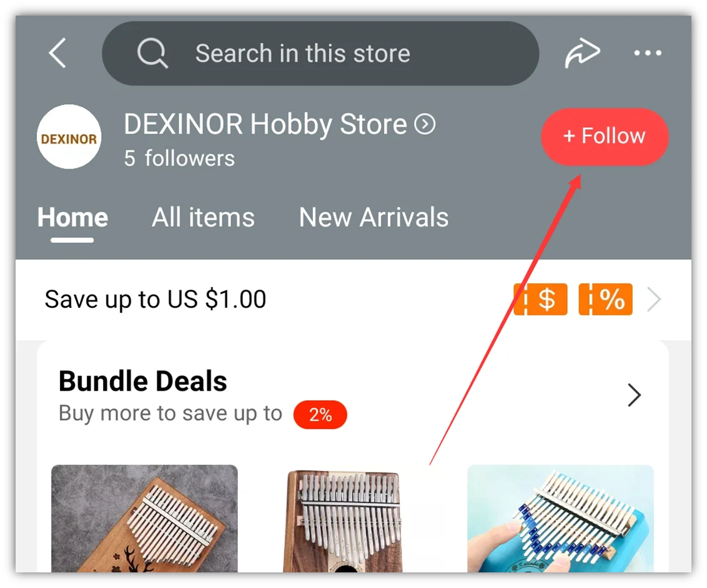
Task: Click the orange percent coupon icon
Action: coord(606,299)
